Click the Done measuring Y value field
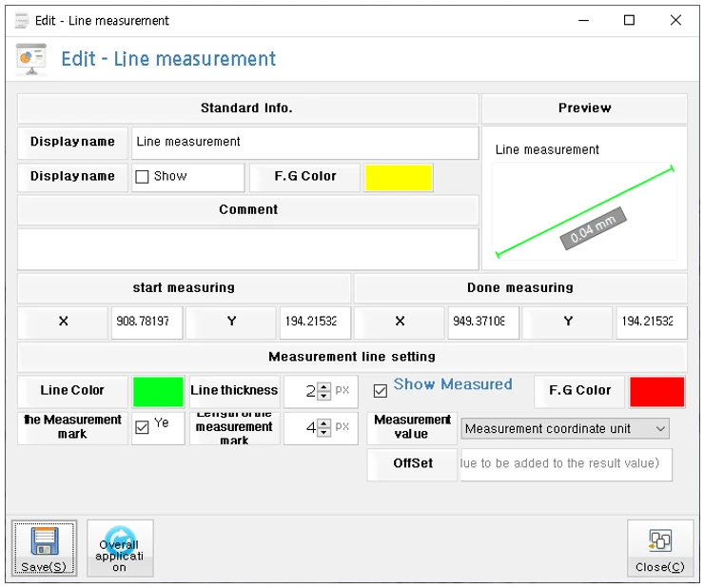Screen dimensions: 704x588 pos(652,323)
